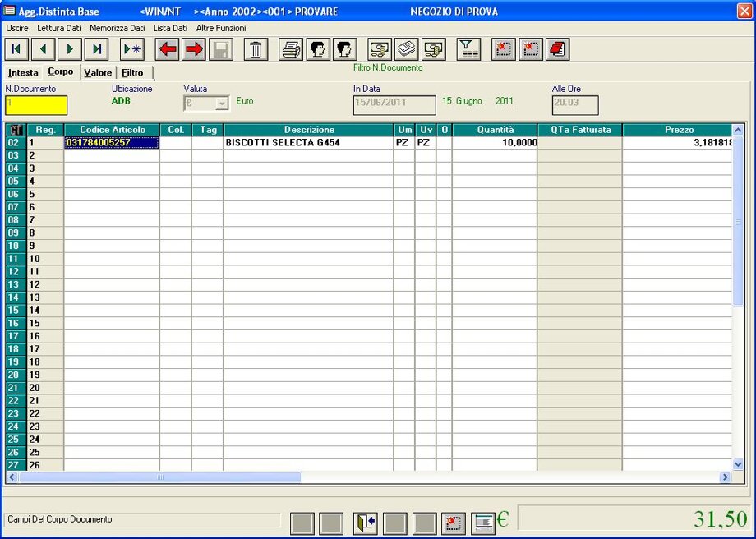
Task: Click the new record (play-asterisk) button
Action: 131,49
